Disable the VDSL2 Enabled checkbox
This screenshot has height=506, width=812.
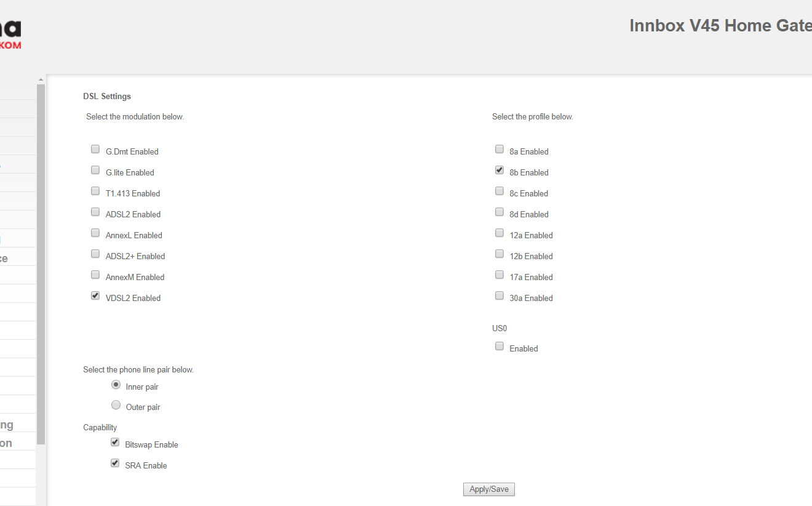95,295
